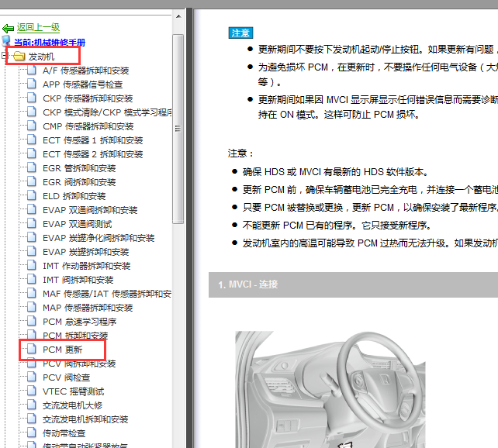Open EVAP 双通阀拆卸和安装 entry
The image size is (498, 448).
coord(90,210)
